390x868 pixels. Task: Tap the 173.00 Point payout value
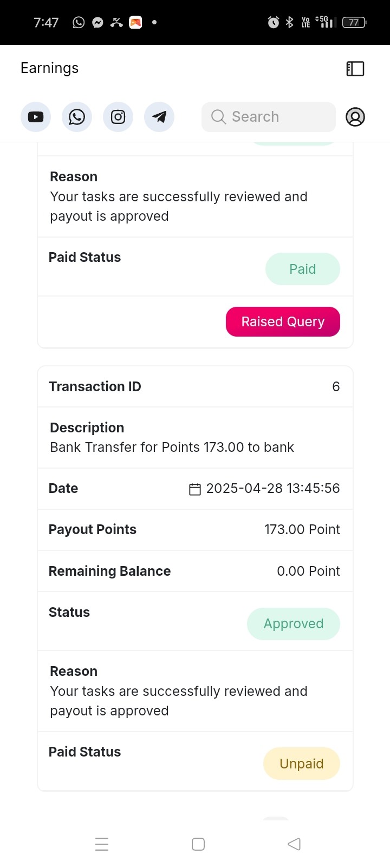[x=302, y=529]
